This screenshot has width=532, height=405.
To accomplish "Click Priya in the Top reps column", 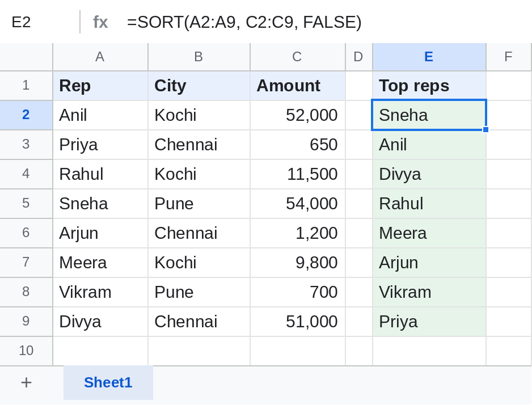I will [x=429, y=322].
